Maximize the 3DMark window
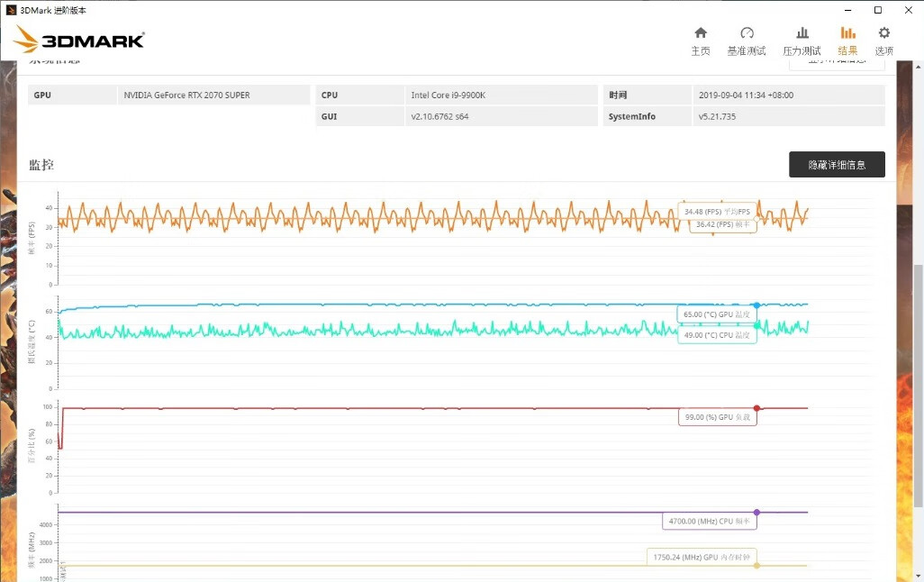924x582 pixels. [878, 10]
